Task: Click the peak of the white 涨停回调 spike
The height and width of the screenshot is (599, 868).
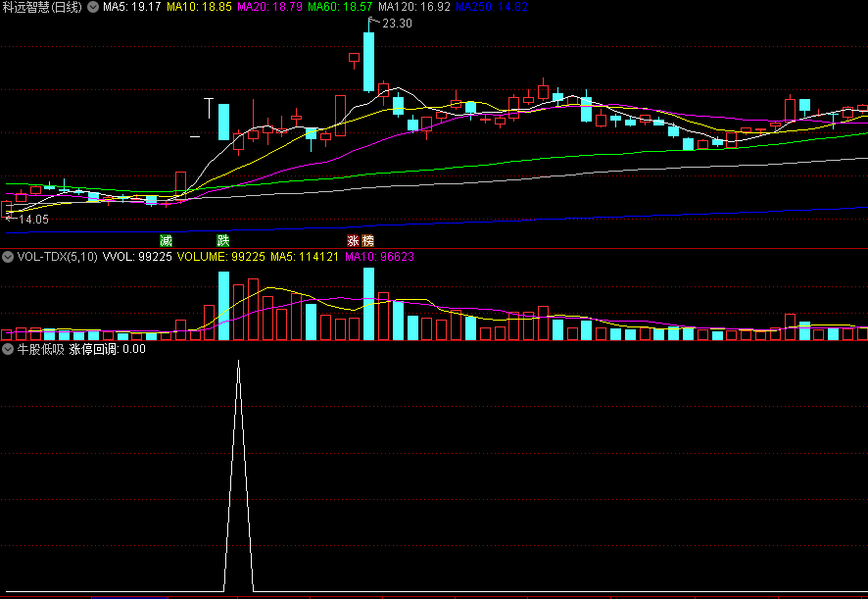Action: pyautogui.click(x=239, y=362)
